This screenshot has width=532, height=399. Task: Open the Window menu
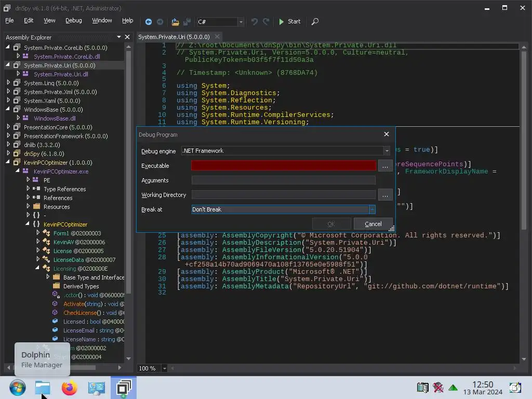[x=102, y=20]
